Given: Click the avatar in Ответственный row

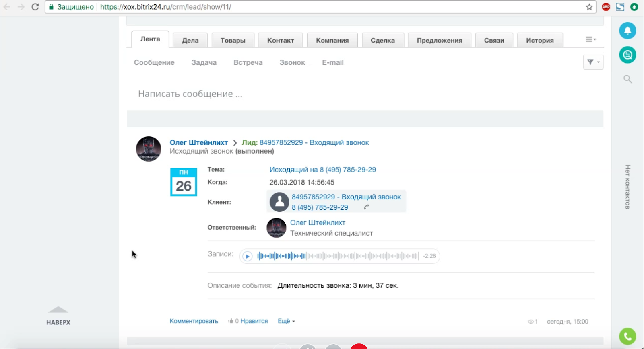Looking at the screenshot, I should click(277, 228).
